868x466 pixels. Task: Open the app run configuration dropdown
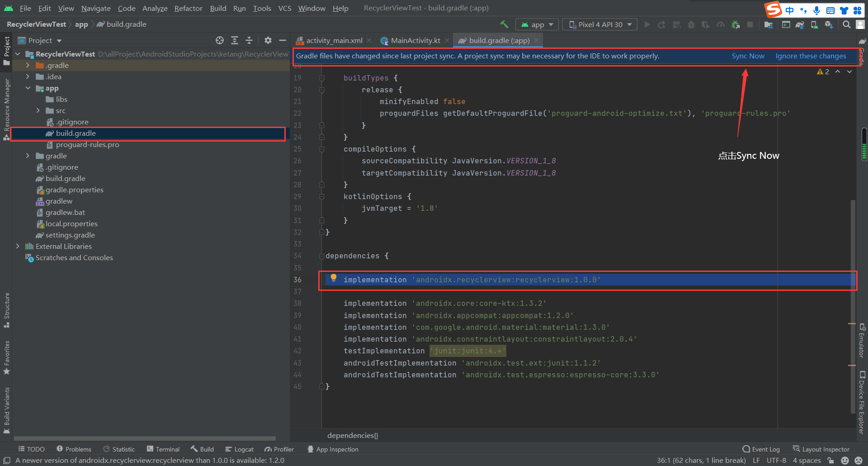[537, 24]
